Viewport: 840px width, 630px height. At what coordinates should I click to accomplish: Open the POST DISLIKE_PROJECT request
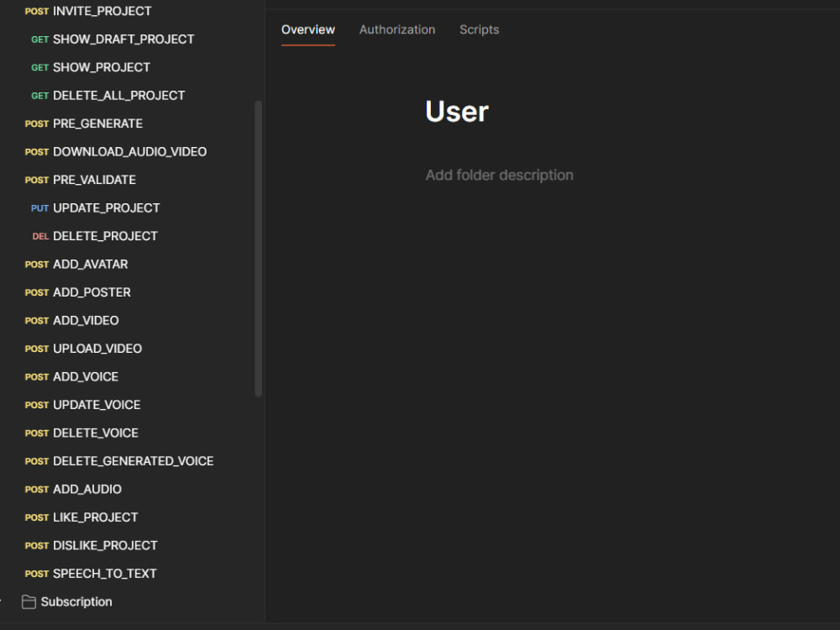click(91, 545)
